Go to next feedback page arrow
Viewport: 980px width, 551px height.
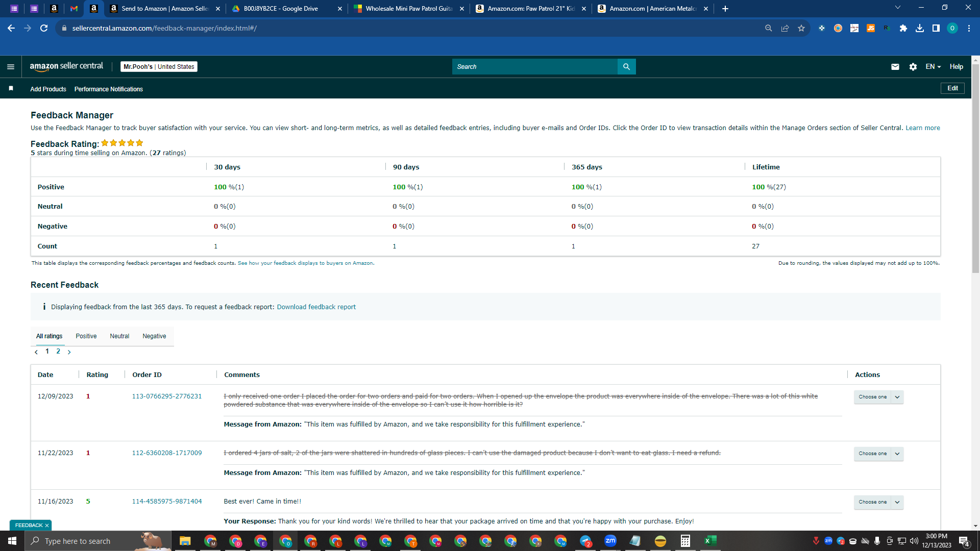(x=69, y=352)
